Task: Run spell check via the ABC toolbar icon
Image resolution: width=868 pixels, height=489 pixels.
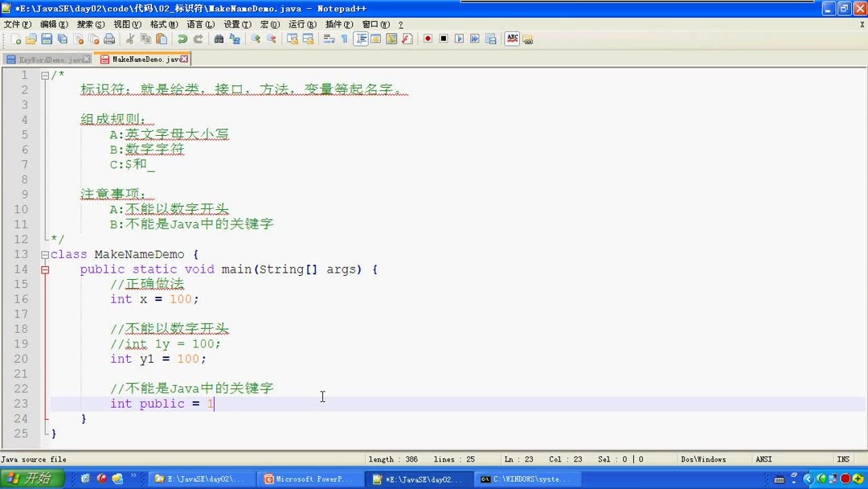Action: coord(513,39)
